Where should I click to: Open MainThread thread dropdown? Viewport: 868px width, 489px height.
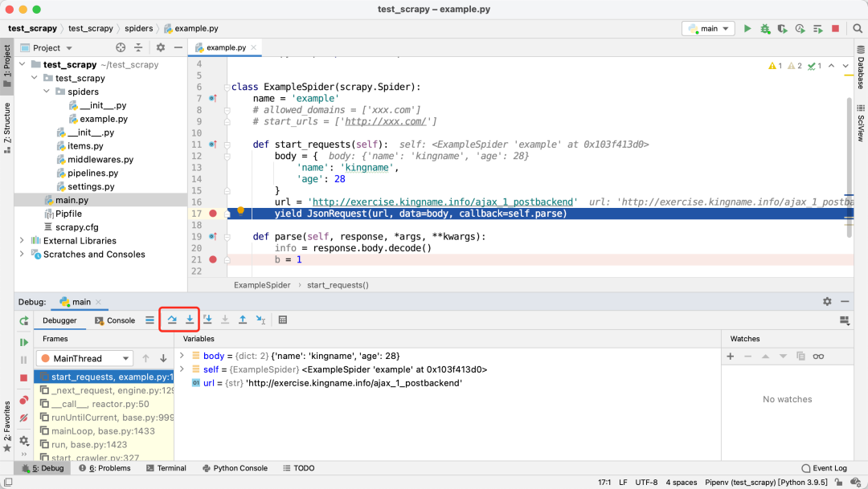(85, 358)
